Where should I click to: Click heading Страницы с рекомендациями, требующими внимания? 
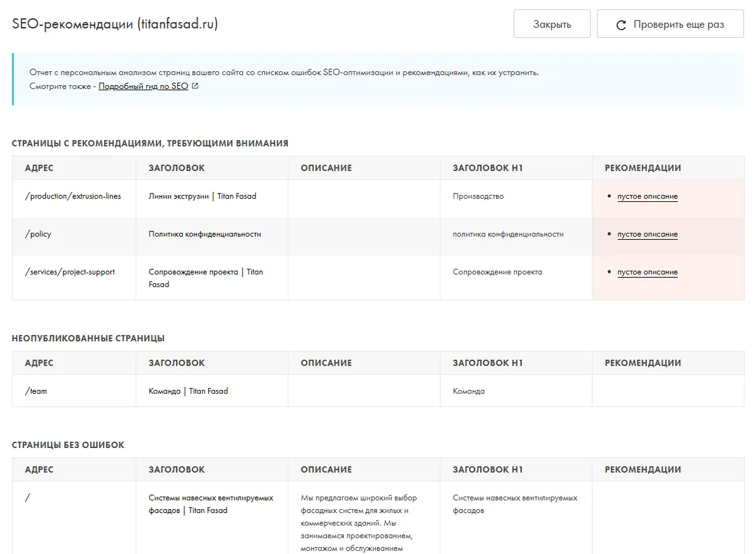pos(150,143)
